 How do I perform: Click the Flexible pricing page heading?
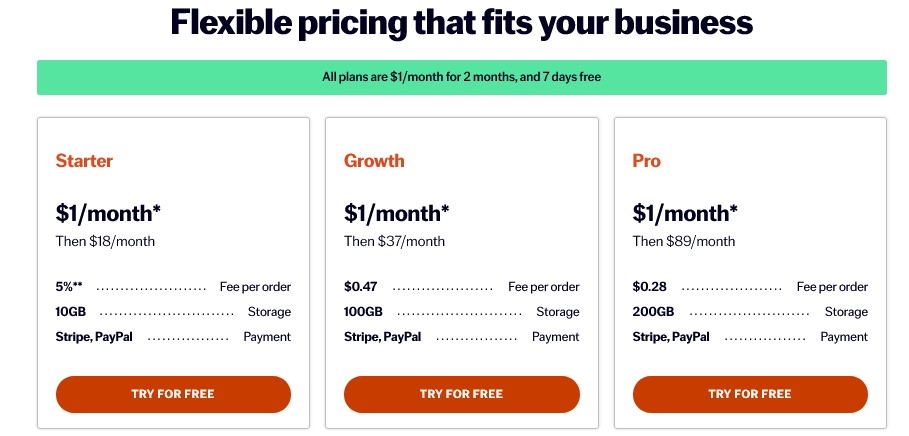point(461,22)
